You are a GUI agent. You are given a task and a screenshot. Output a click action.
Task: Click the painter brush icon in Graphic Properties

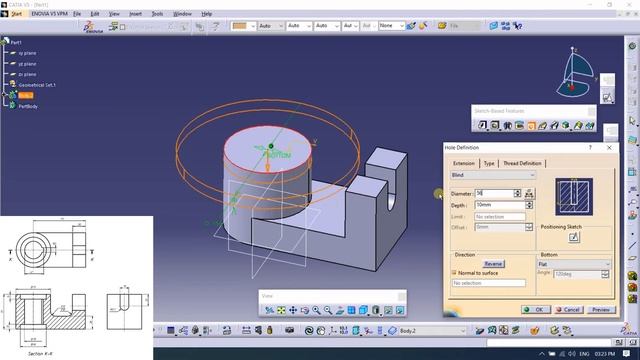[411, 26]
